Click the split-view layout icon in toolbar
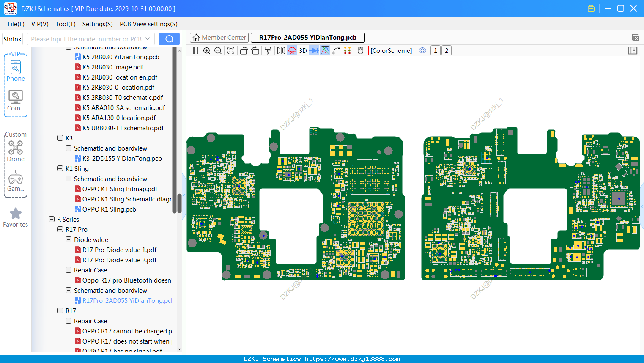The height and width of the screenshot is (363, 644). (194, 51)
